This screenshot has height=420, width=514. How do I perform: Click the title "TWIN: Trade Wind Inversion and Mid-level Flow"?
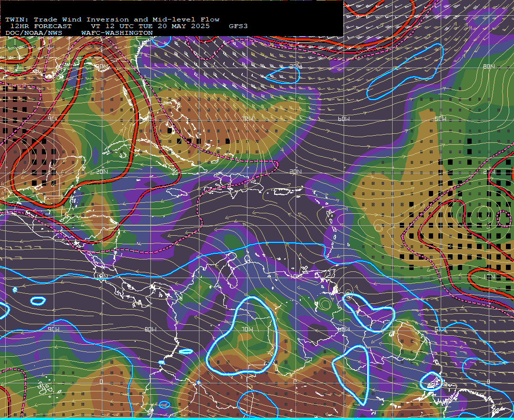click(112, 20)
